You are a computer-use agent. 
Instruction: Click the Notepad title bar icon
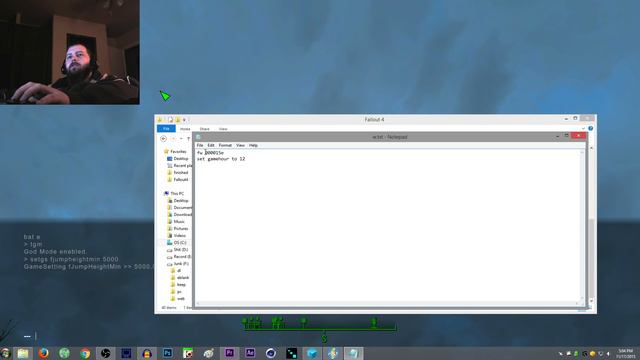tap(198, 137)
